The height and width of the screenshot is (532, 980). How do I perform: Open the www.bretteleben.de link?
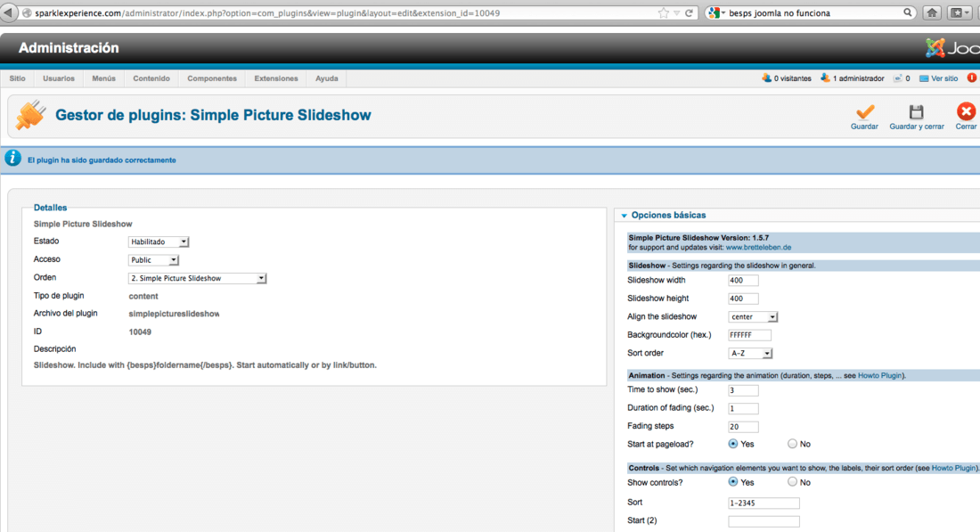click(758, 248)
